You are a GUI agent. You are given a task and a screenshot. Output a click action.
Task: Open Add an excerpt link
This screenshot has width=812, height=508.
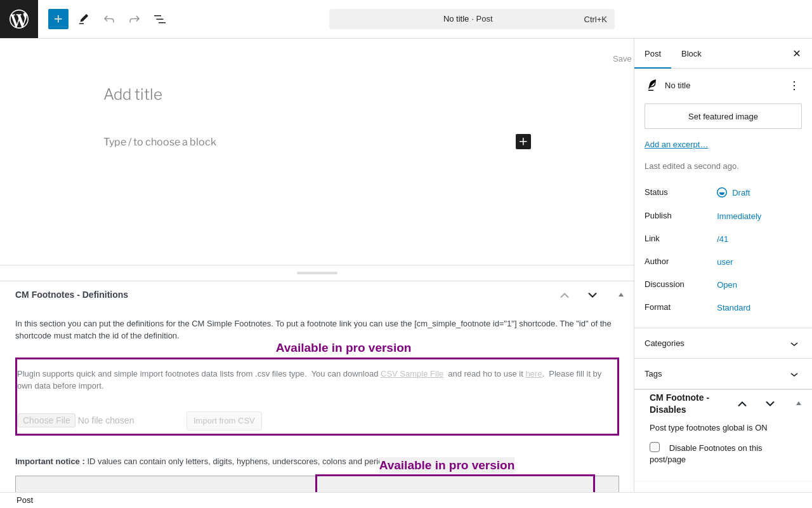[676, 144]
